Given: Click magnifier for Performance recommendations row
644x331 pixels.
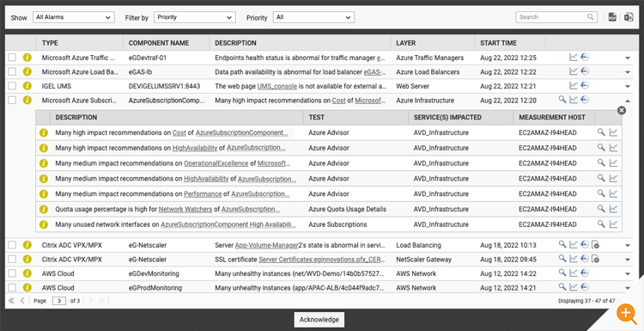Looking at the screenshot, I should [601, 193].
